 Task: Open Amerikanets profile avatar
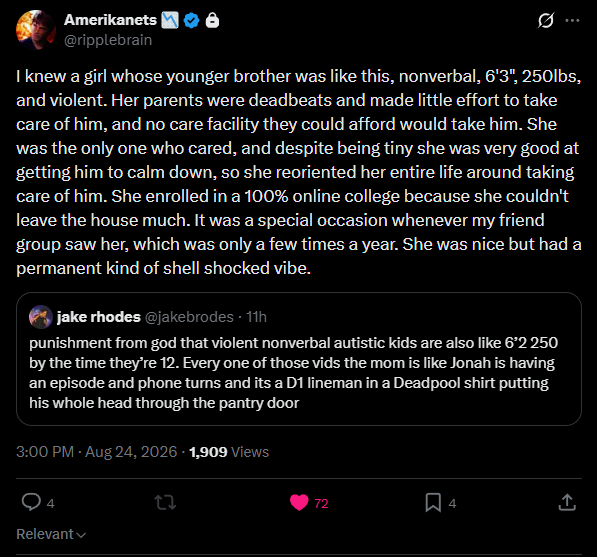pyautogui.click(x=36, y=30)
